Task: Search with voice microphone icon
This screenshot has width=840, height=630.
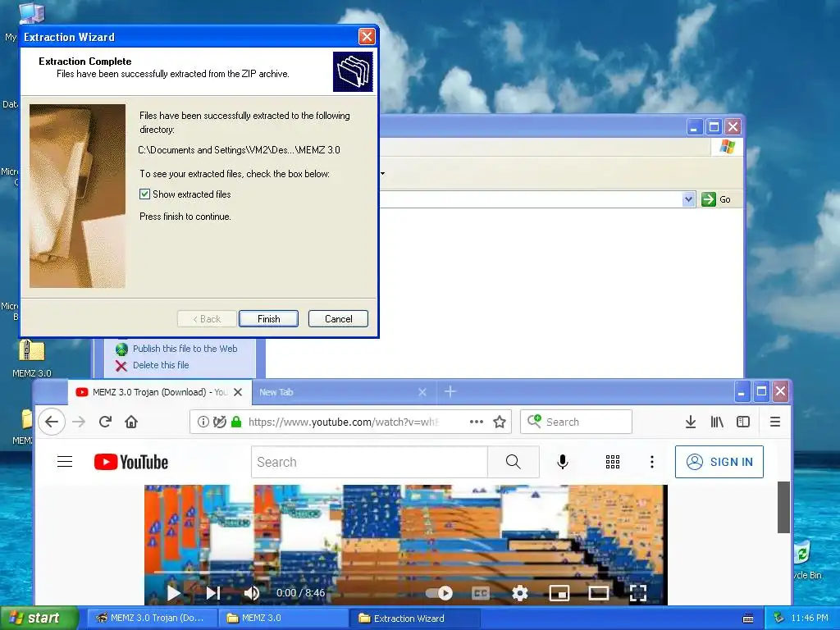Action: pos(562,462)
